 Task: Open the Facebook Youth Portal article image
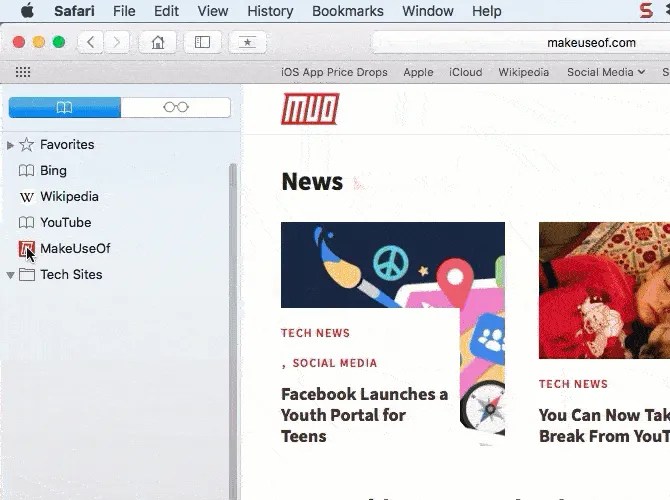point(393,265)
